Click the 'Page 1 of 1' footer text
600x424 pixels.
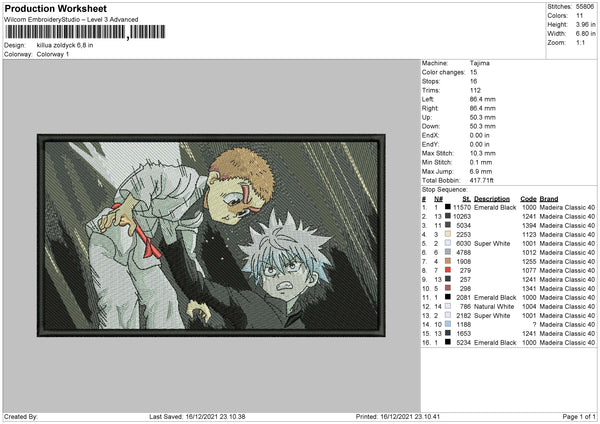[x=579, y=416]
